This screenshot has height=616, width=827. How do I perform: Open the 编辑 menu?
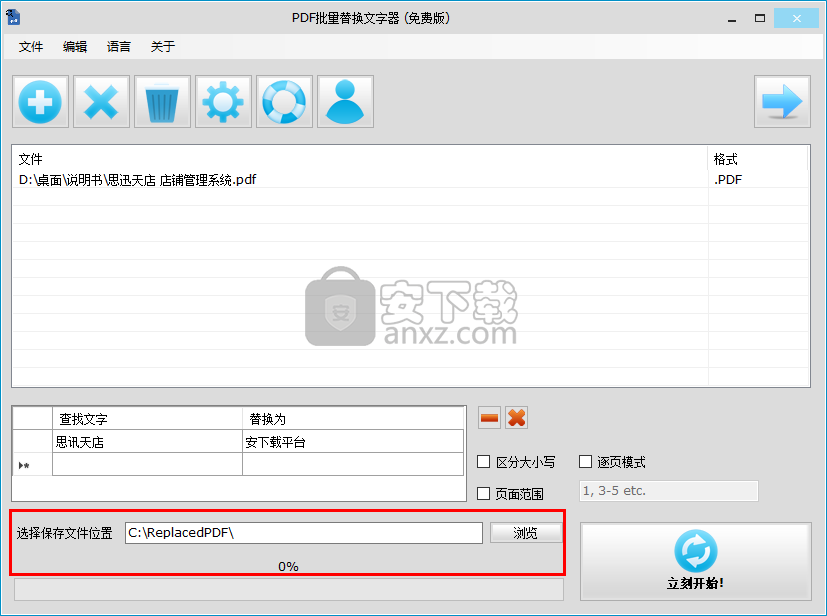pos(75,46)
